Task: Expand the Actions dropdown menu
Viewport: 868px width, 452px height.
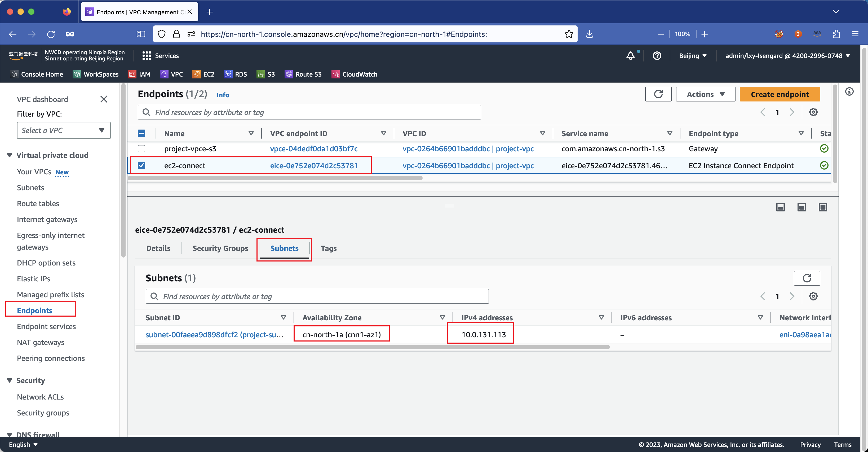Action: click(x=705, y=94)
